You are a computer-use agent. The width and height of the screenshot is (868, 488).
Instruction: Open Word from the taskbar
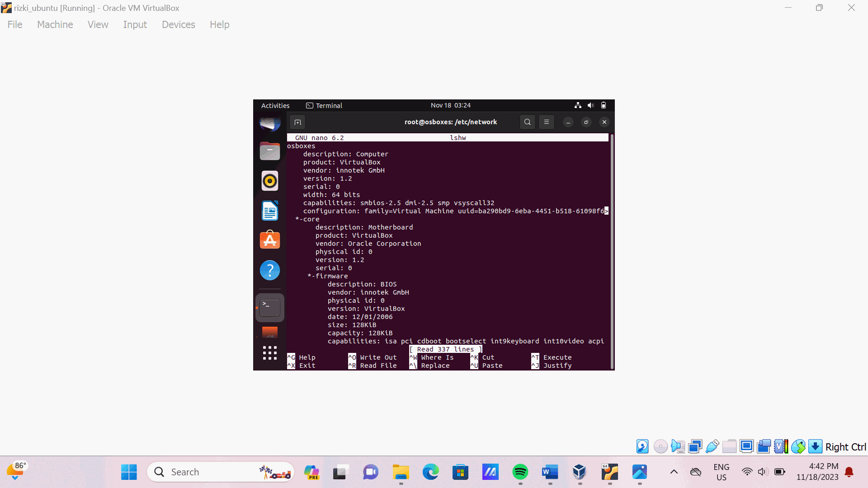550,472
